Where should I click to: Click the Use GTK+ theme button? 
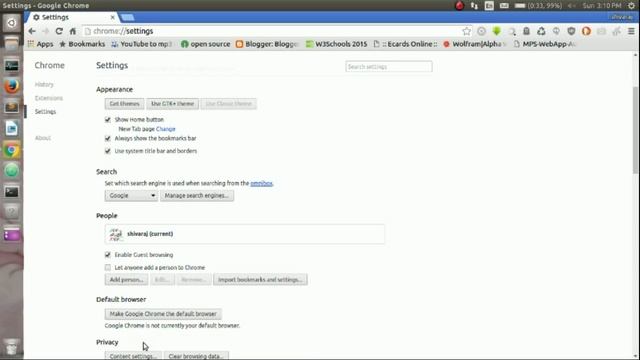pyautogui.click(x=172, y=104)
